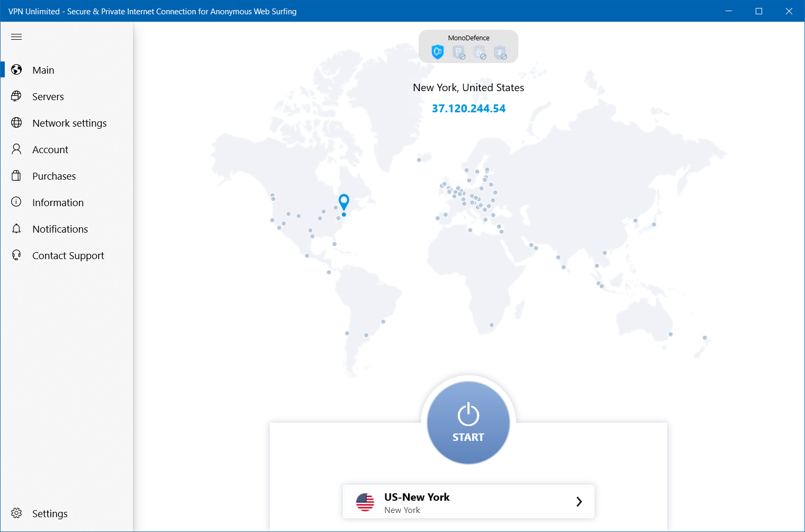805x532 pixels.
Task: Collapse the sidebar using the hamburger icon
Action: [16, 37]
